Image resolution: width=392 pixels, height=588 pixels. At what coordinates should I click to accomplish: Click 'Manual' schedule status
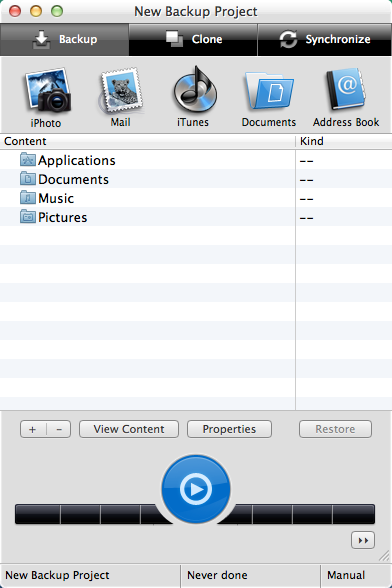346,575
